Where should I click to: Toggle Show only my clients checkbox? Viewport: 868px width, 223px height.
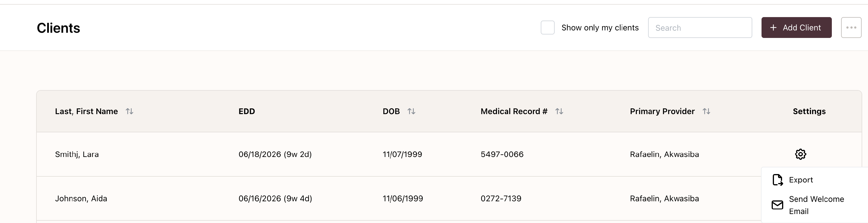click(x=547, y=28)
